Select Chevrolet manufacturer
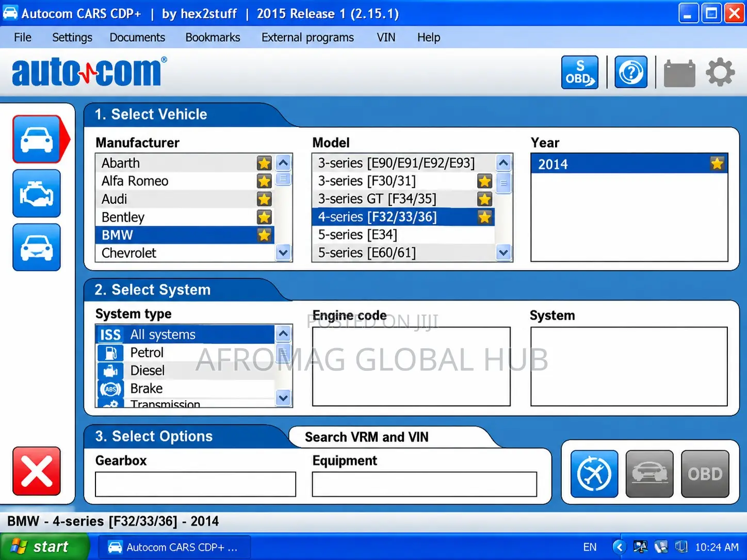 click(x=185, y=253)
